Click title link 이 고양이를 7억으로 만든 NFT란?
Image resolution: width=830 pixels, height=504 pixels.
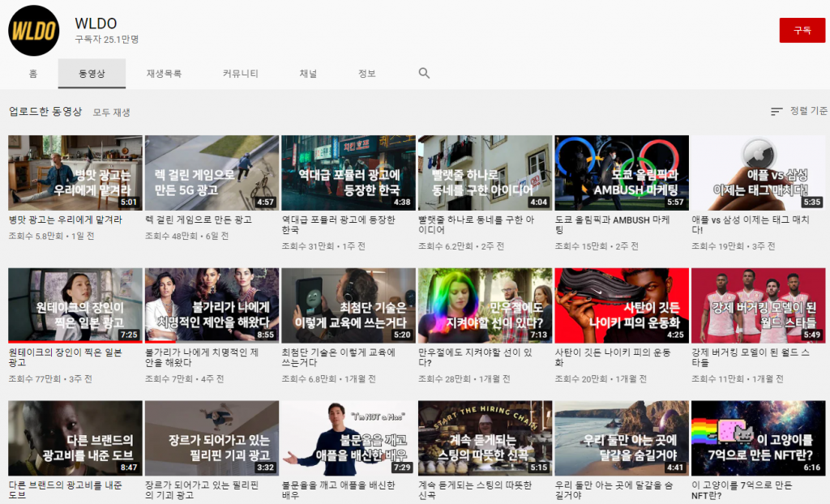pyautogui.click(x=742, y=489)
